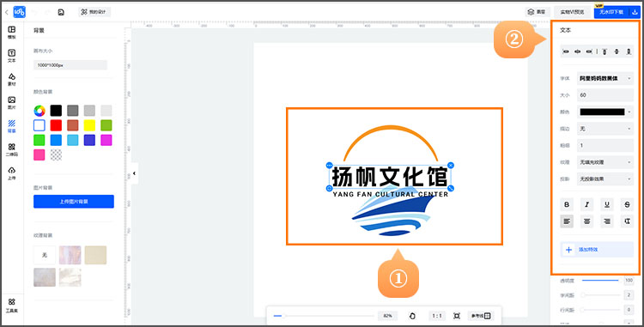Toggle italic text formatting

tap(587, 204)
